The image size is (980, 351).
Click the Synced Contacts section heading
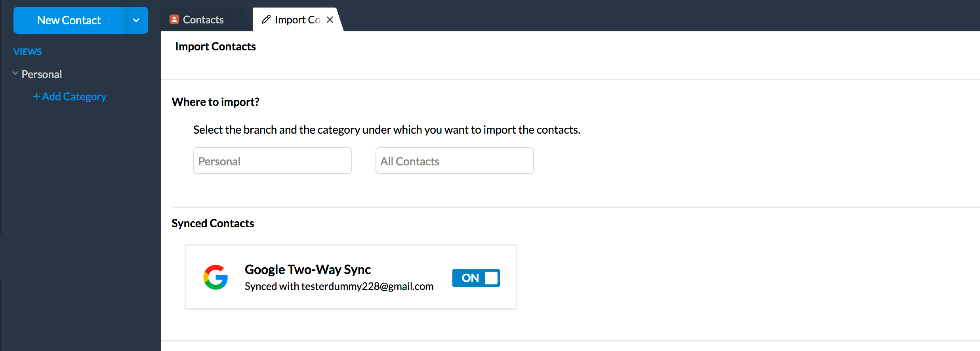213,223
